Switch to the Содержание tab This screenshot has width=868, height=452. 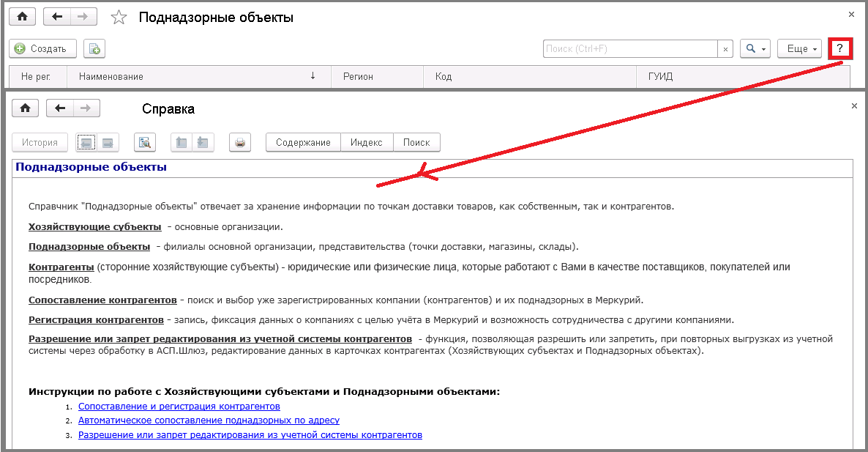303,142
